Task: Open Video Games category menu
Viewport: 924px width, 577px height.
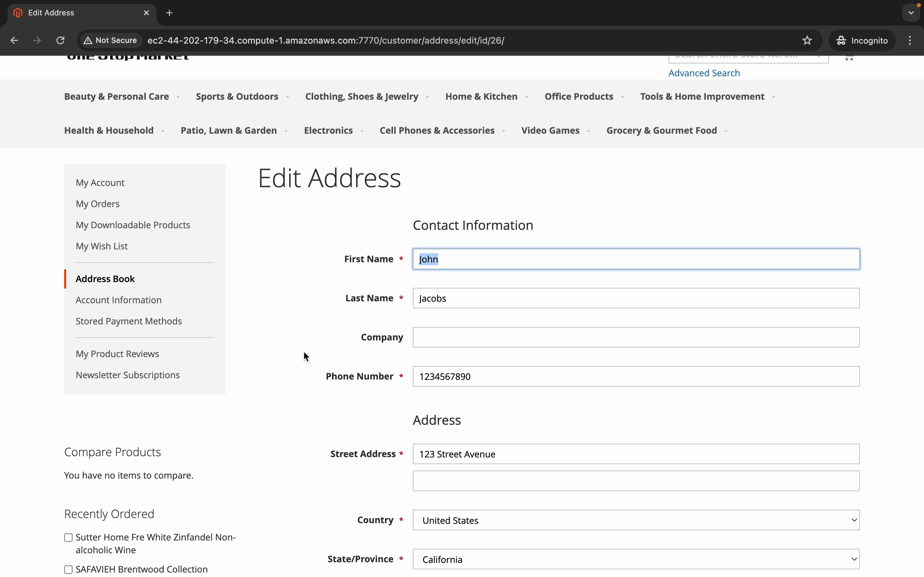Action: tap(550, 130)
